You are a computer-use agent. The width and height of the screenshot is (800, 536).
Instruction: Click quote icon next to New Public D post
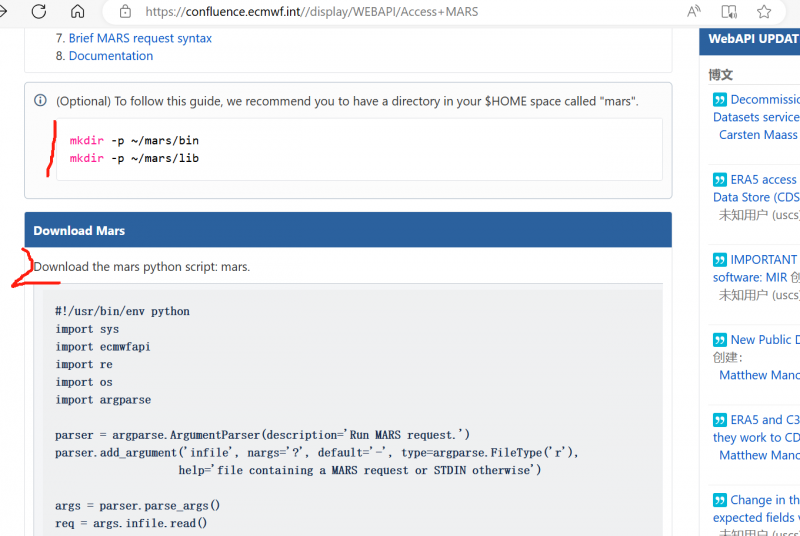pos(720,340)
